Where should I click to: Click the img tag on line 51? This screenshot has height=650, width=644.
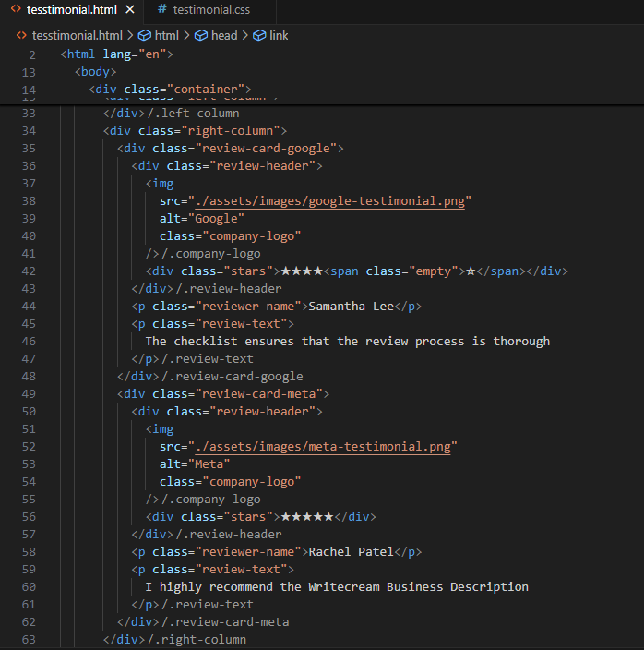coord(160,429)
